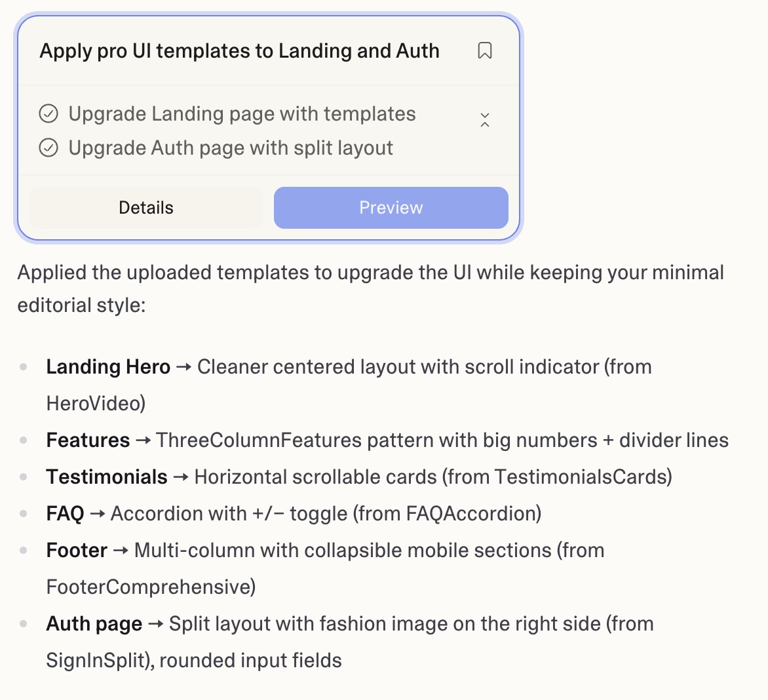The height and width of the screenshot is (700, 768).
Task: Click the completed-status circle for the Auth step
Action: tap(49, 147)
